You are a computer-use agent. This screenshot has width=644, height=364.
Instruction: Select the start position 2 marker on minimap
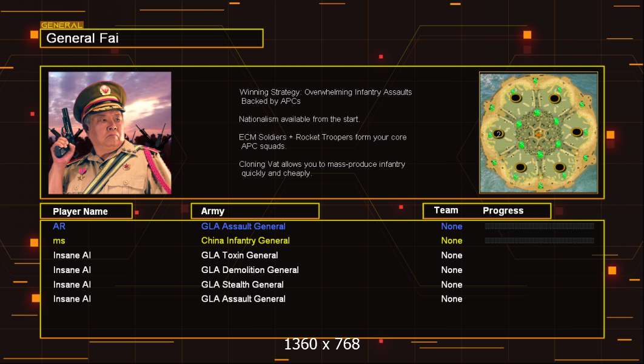[x=498, y=134]
